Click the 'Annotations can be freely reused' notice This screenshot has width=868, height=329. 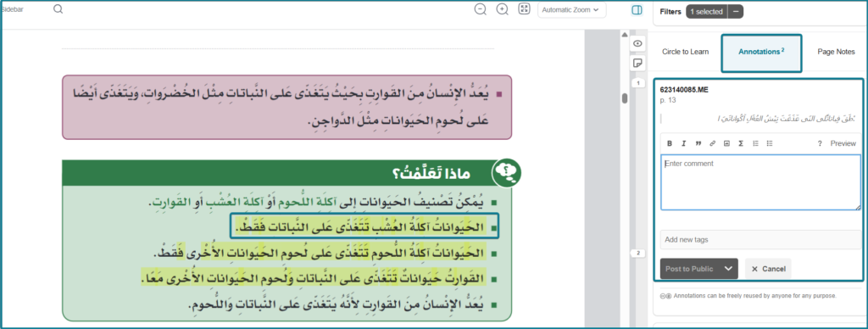(x=755, y=296)
